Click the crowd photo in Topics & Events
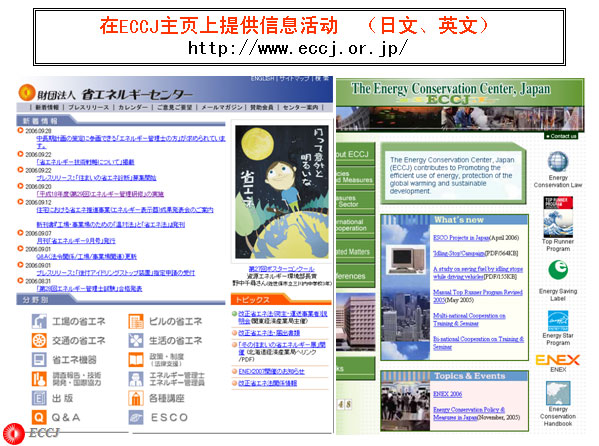The image size is (599, 446). tap(405, 406)
